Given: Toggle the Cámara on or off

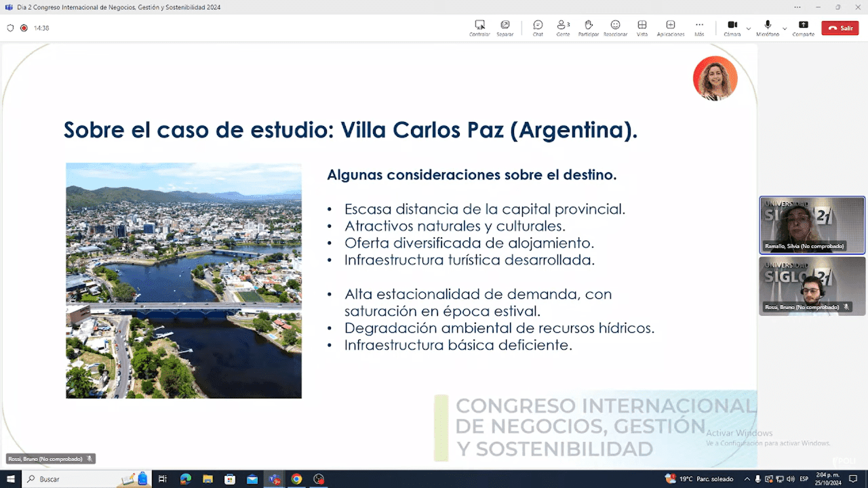Looking at the screenshot, I should pyautogui.click(x=732, y=27).
